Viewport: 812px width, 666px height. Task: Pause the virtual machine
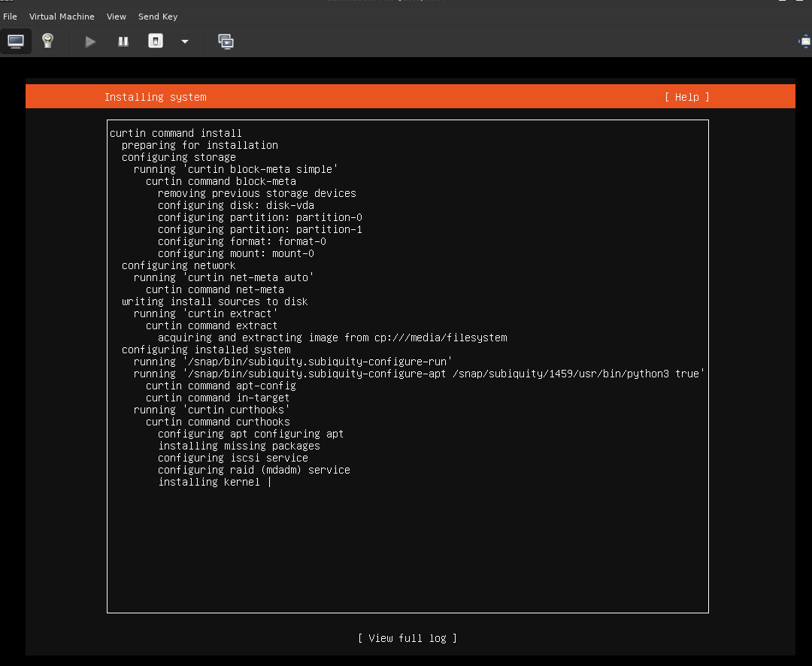pos(123,41)
